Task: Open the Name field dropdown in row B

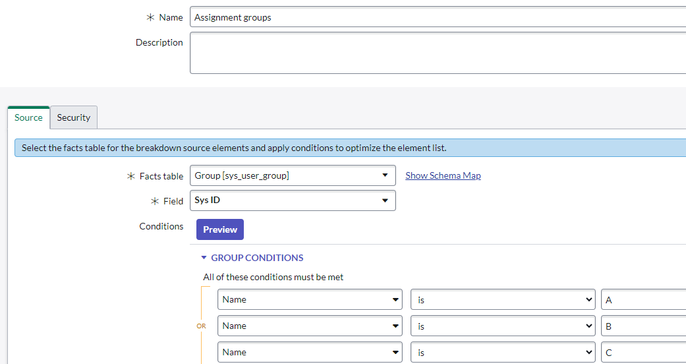Action: (x=310, y=326)
